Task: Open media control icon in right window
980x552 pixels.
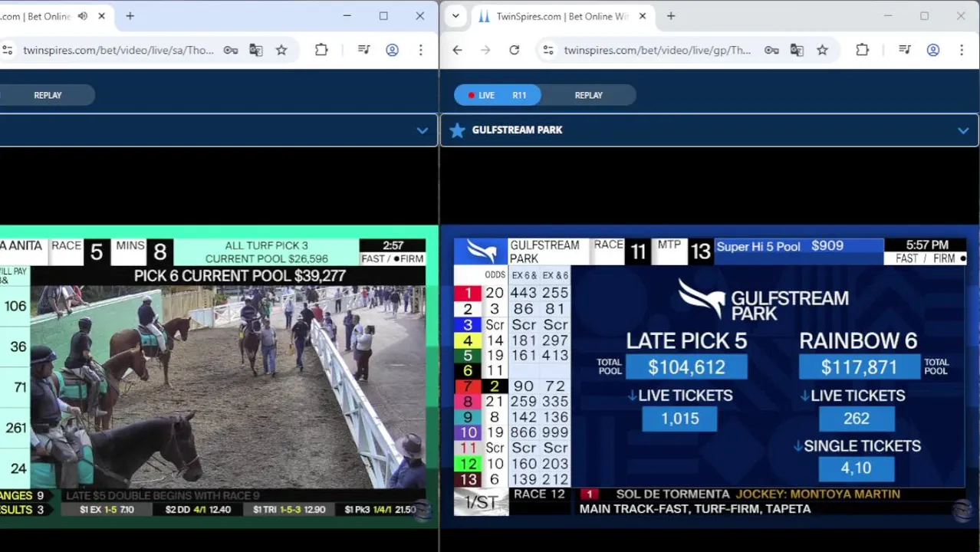Action: pos(905,50)
